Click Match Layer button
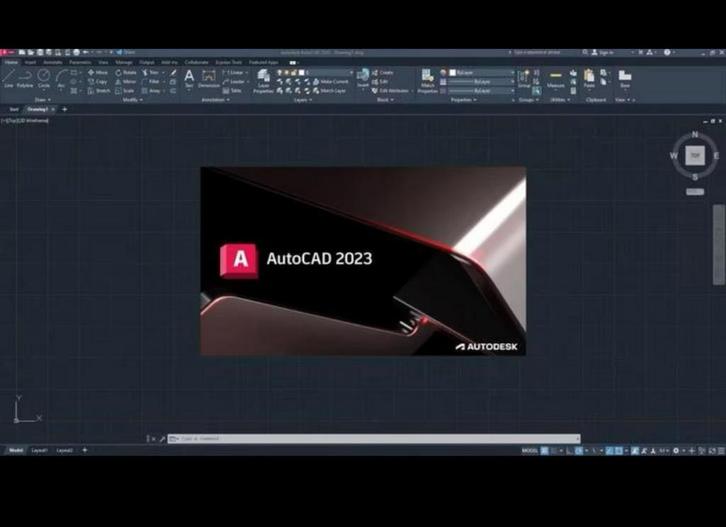 [x=330, y=91]
